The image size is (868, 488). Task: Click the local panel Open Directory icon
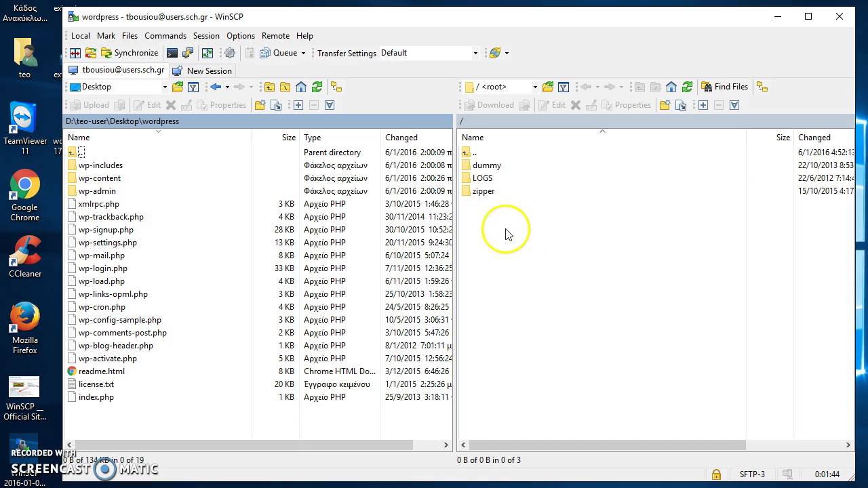(178, 87)
